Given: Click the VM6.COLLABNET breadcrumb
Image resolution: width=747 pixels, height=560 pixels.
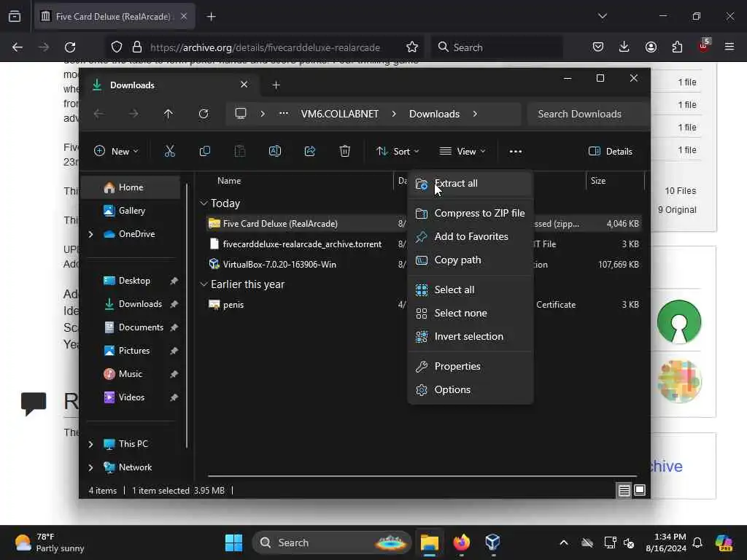Looking at the screenshot, I should 340,114.
